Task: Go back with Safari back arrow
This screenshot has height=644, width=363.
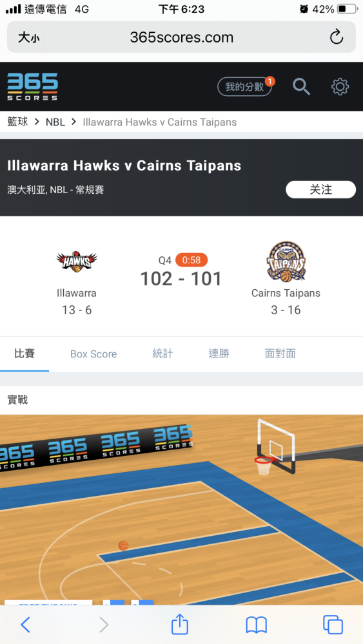Action: tap(26, 625)
